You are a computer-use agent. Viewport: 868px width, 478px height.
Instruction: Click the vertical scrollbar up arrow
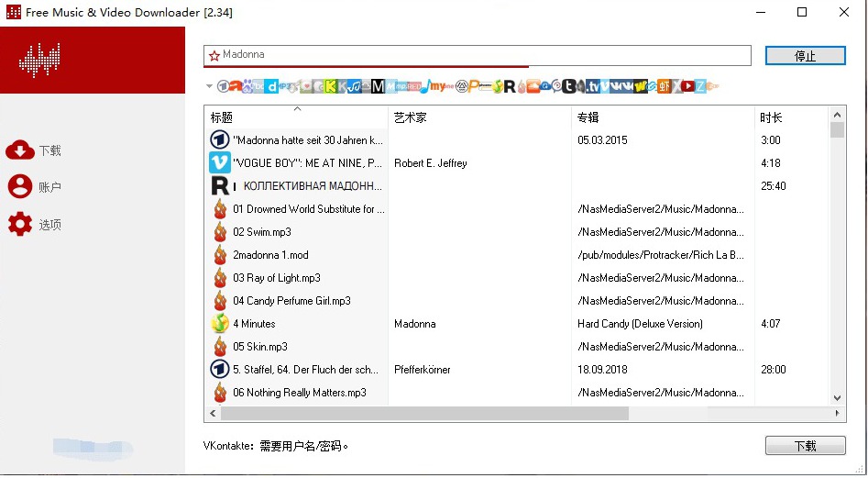pos(837,116)
